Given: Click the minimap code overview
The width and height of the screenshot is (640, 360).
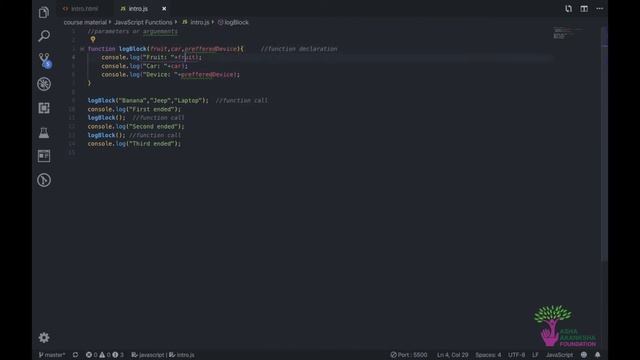Looking at the screenshot, I should (569, 33).
